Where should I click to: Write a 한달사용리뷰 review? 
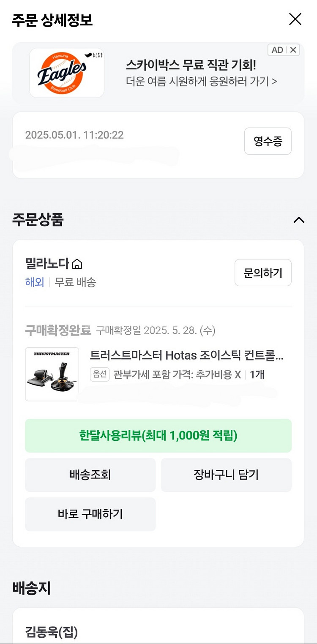[x=158, y=436]
